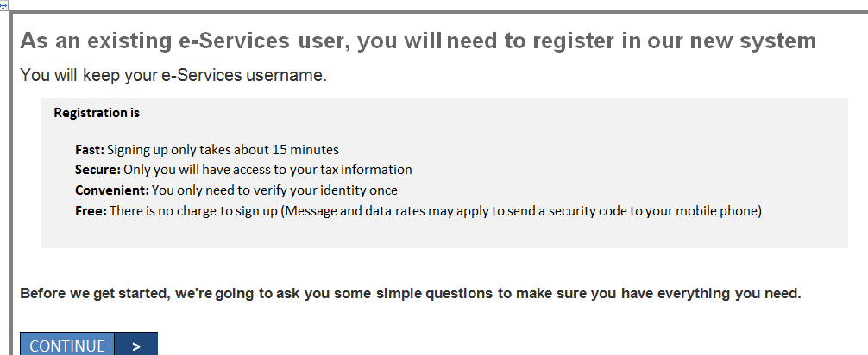This screenshot has height=355, width=868.
Task: Click the bold word 'Convenient:'
Action: tap(112, 190)
